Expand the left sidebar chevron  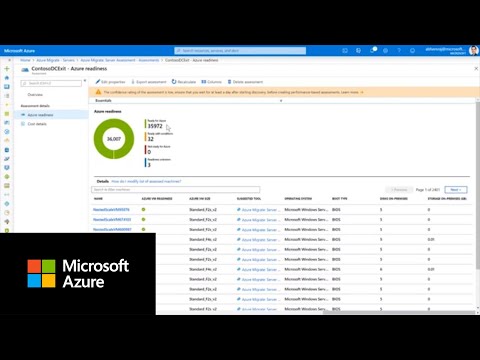[x=9, y=60]
